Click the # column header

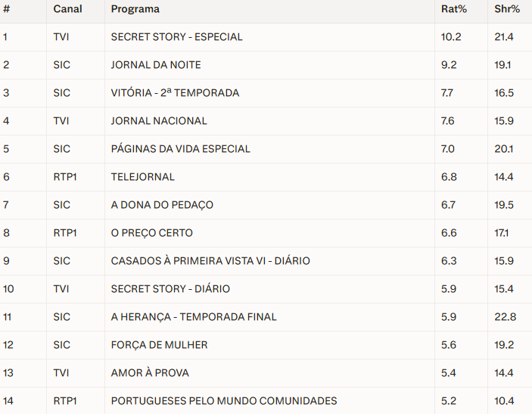pos(6,9)
